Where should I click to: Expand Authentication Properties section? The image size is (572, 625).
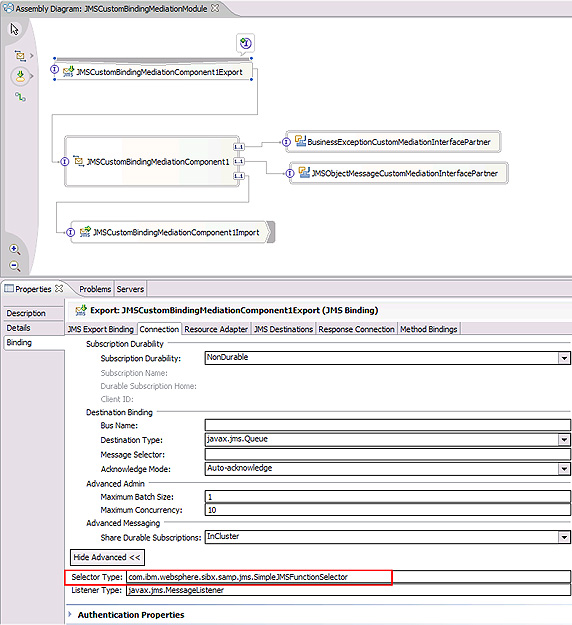pyautogui.click(x=70, y=614)
